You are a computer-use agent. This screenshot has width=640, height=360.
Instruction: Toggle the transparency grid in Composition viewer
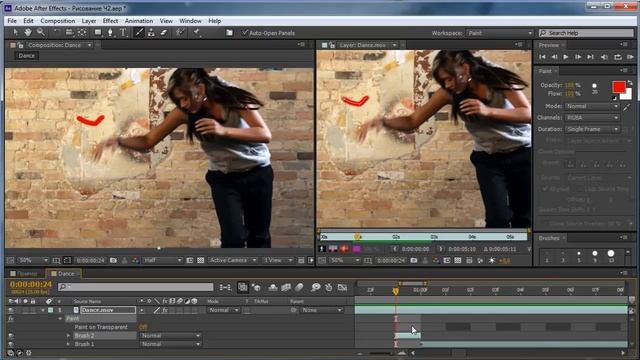tap(200, 260)
